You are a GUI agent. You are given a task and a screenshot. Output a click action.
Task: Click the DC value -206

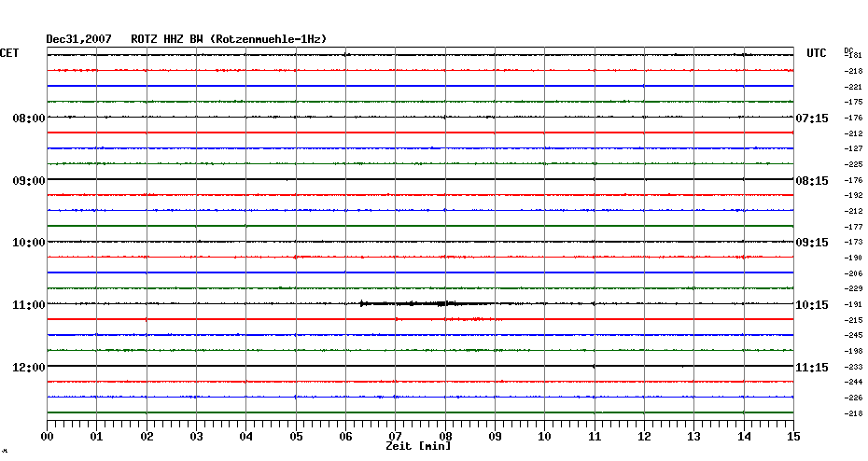[853, 273]
